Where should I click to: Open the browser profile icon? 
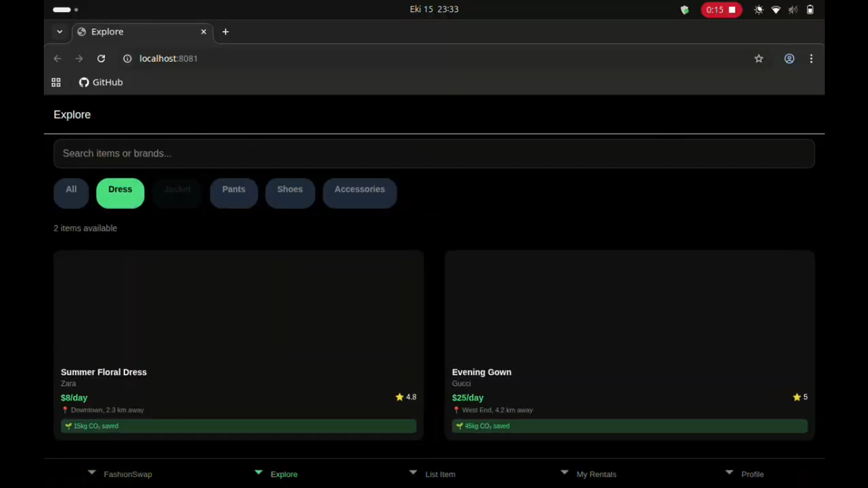(789, 58)
